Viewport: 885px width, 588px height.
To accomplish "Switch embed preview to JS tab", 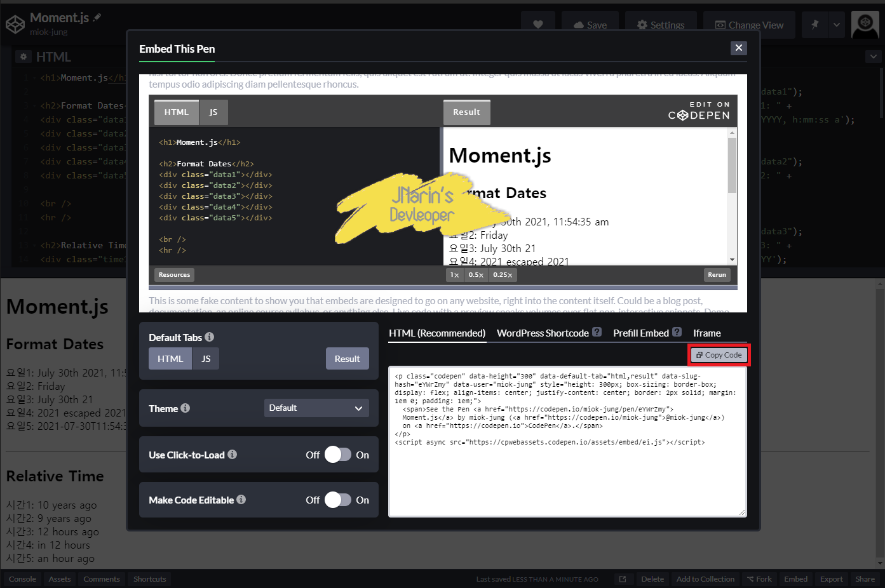I will click(x=213, y=112).
